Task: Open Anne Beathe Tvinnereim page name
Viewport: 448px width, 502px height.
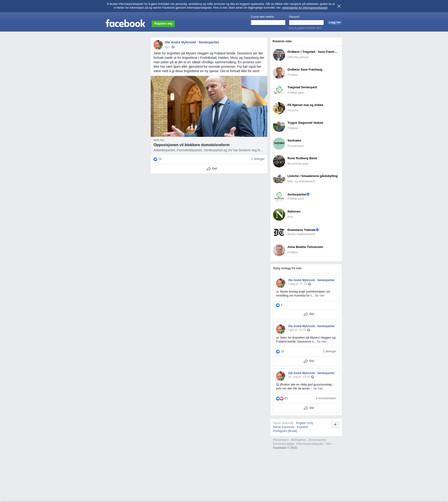Action: [305, 247]
